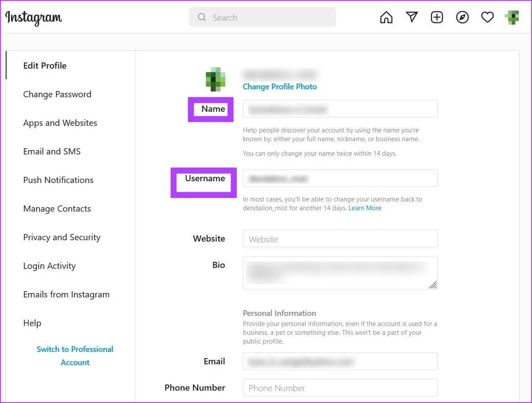Open Change Password settings
532x403 pixels.
57,94
